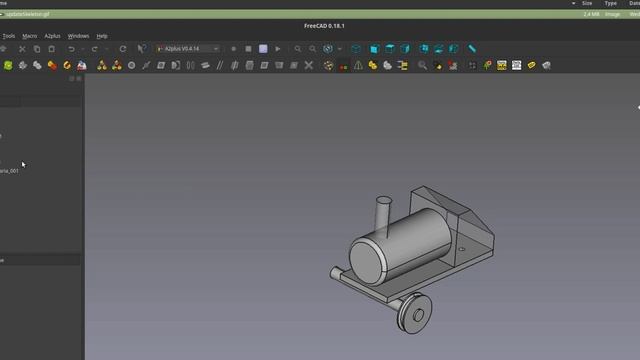Screen dimensions: 640x360
Task: Click the double-slash axis parallel constraint icon
Action: 220,65
